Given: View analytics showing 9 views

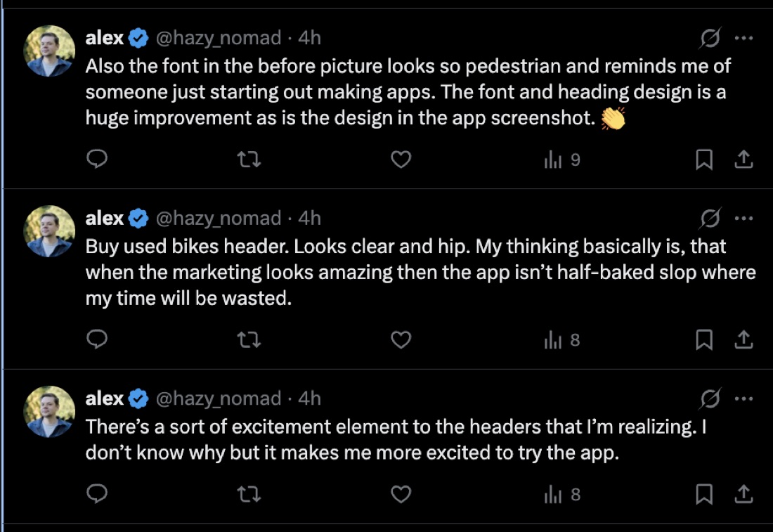Looking at the screenshot, I should (562, 160).
